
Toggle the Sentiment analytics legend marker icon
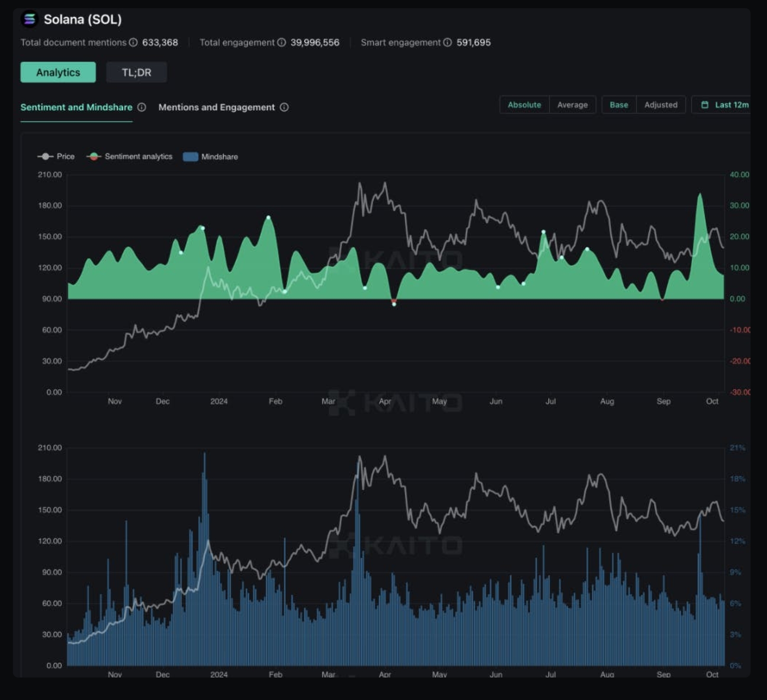(x=93, y=156)
